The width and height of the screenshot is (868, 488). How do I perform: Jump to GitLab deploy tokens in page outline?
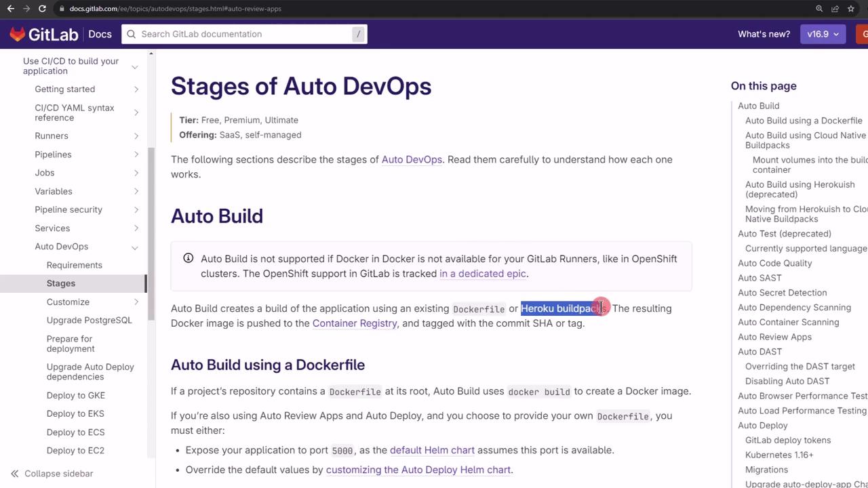click(x=788, y=441)
